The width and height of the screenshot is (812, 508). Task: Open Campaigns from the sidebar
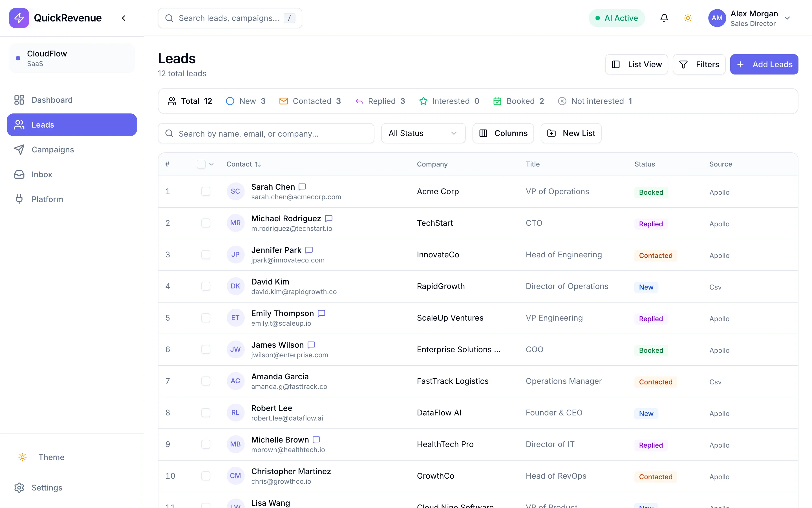[x=72, y=150]
